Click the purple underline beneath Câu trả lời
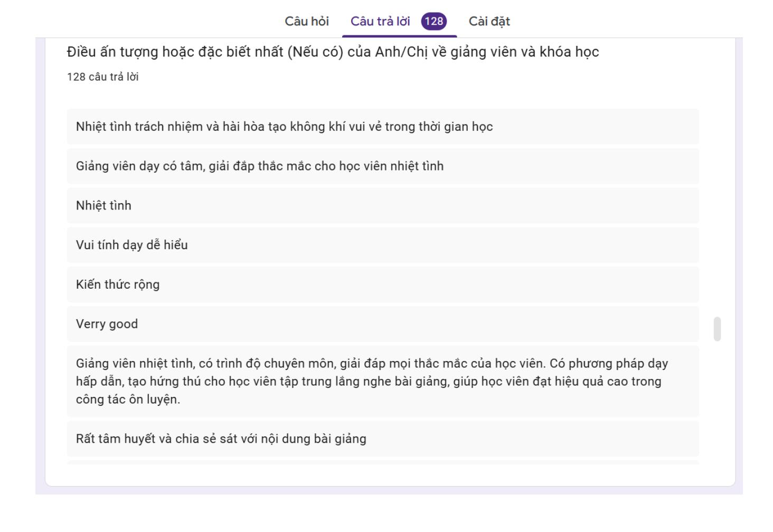 coord(399,36)
